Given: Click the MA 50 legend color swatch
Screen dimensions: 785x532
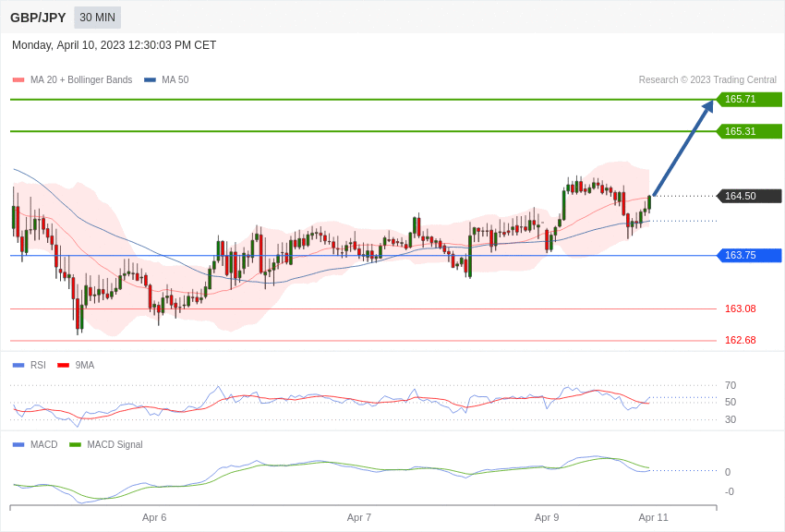Looking at the screenshot, I should point(150,80).
